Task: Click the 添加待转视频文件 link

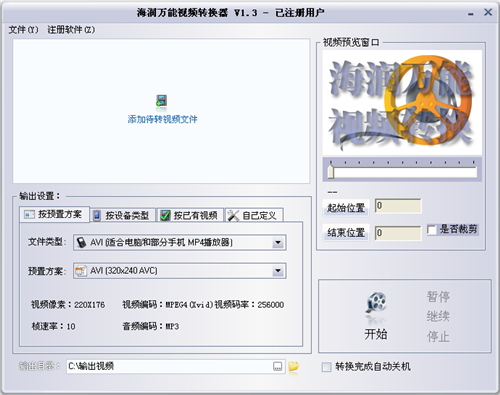Action: tap(162, 119)
